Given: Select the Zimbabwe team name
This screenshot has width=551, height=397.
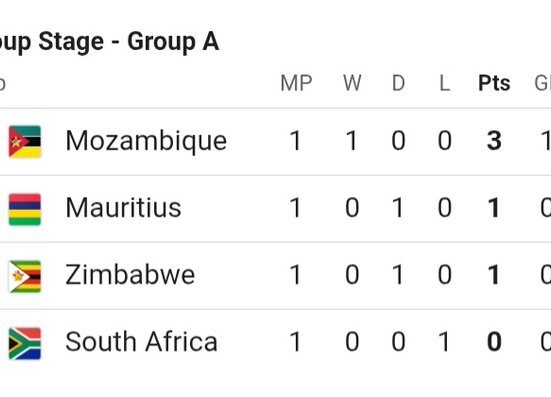Looking at the screenshot, I should pos(130,274).
